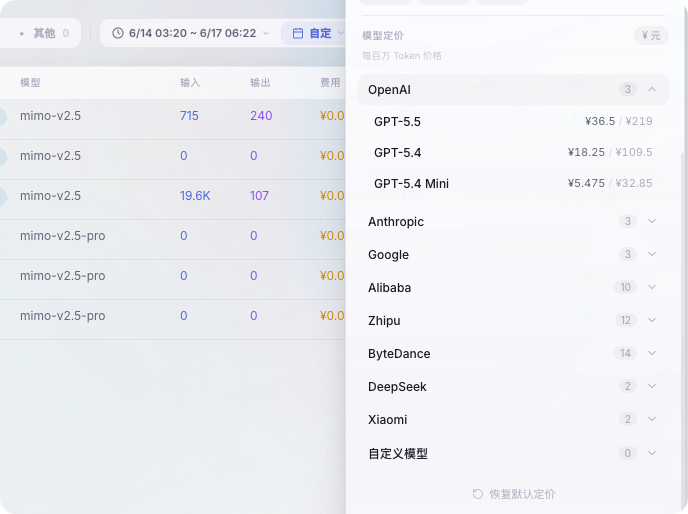
Task: Click the Zhipu model count badge 12
Action: pyautogui.click(x=625, y=320)
